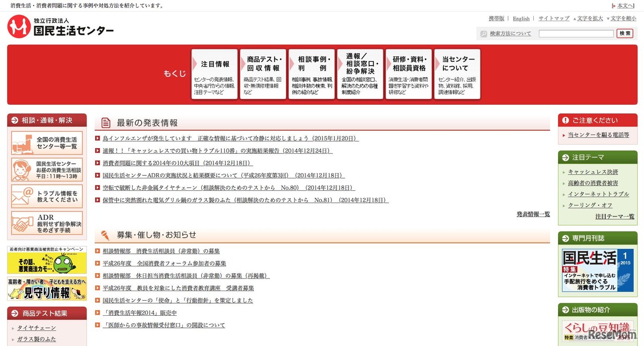Click the magnifier icon beside 検索方法について
This screenshot has height=346, width=644.
click(484, 34)
